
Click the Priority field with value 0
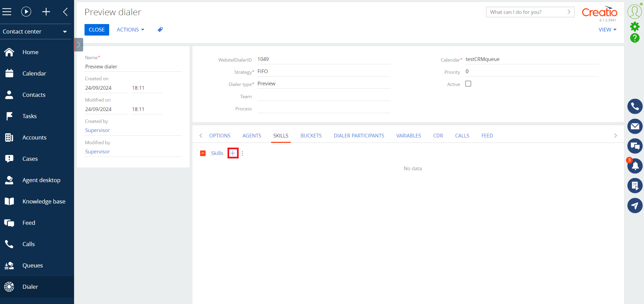point(532,71)
